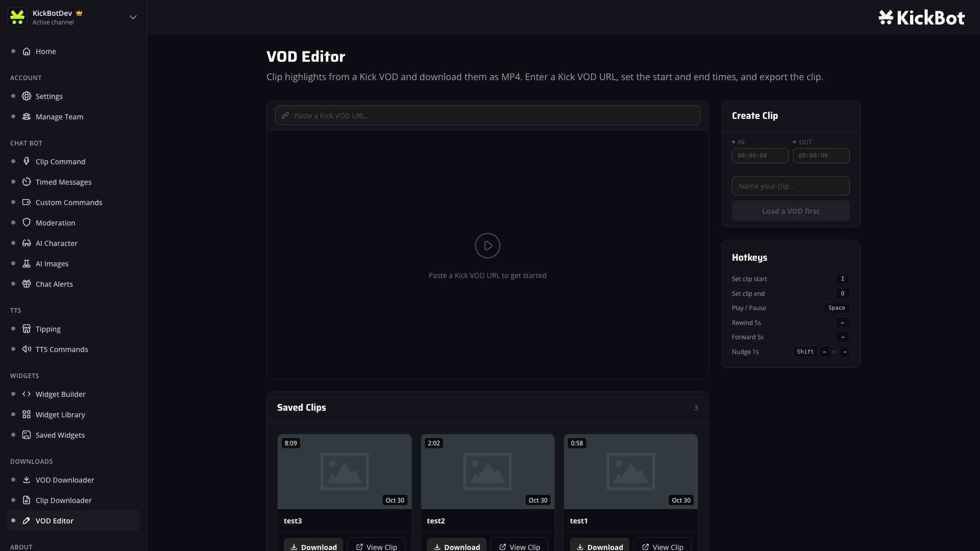Image resolution: width=980 pixels, height=551 pixels.
Task: Click the Rewind 5s left arrow key
Action: coord(843,322)
